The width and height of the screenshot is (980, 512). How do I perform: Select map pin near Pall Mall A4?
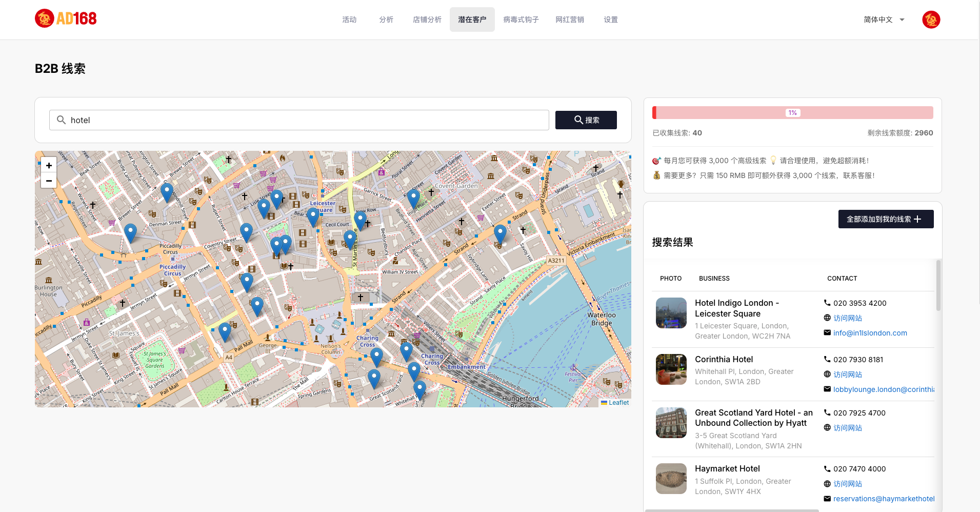tap(225, 332)
